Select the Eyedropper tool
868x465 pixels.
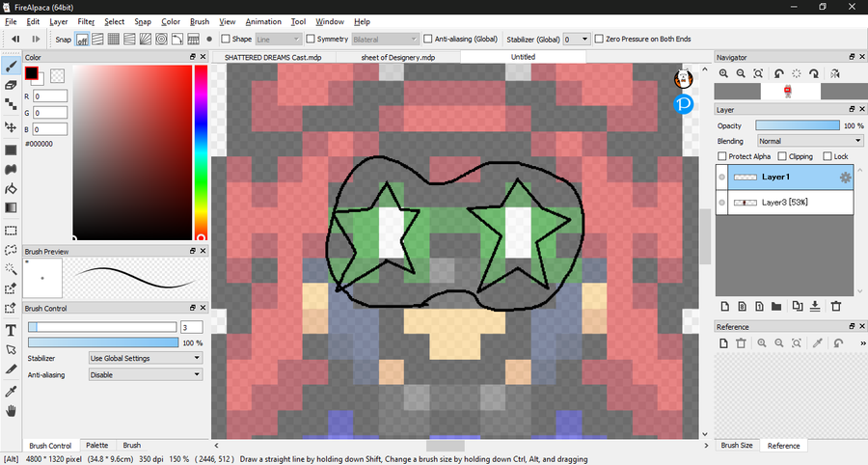tap(11, 392)
